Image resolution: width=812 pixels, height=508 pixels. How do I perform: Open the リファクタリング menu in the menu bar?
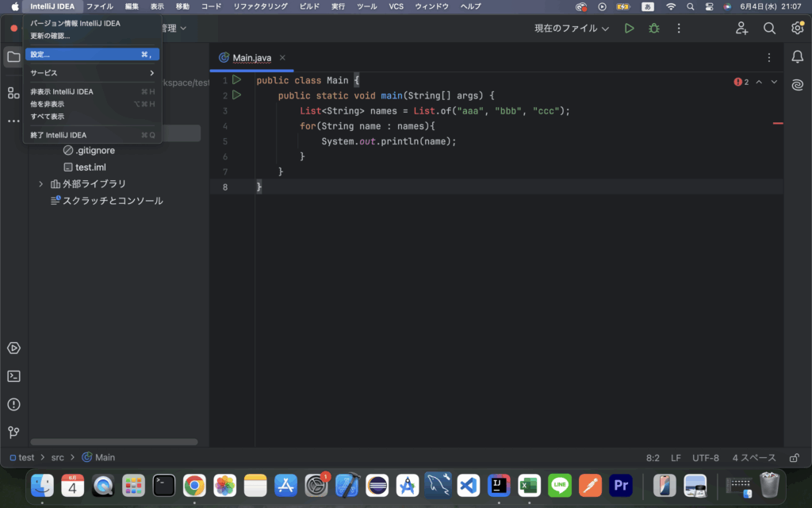[x=260, y=6]
